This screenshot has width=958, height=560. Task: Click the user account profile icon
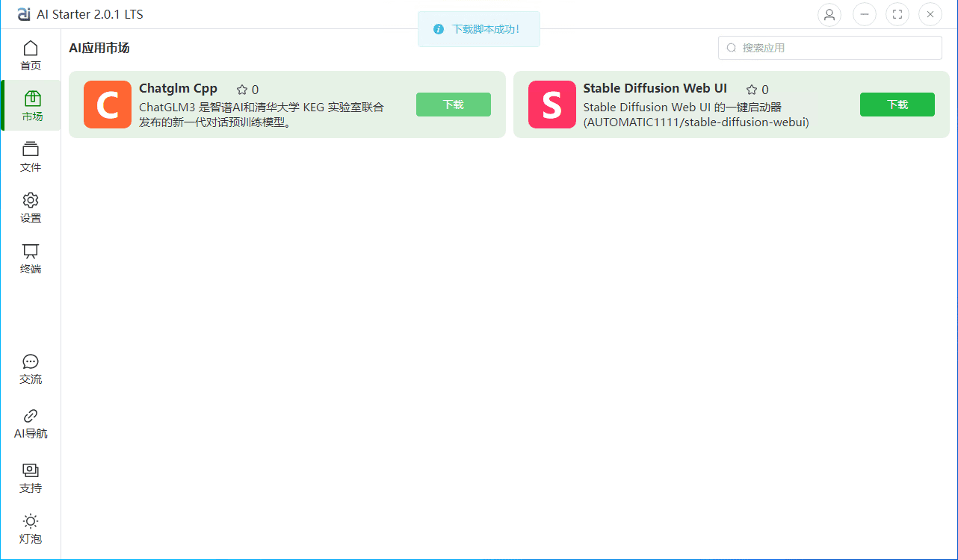click(x=829, y=14)
